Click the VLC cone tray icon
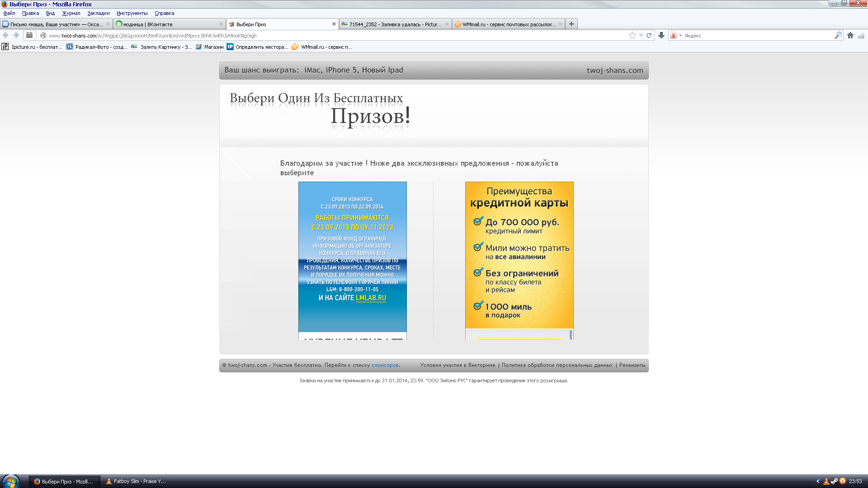This screenshot has width=868, height=488. pyautogui.click(x=826, y=481)
